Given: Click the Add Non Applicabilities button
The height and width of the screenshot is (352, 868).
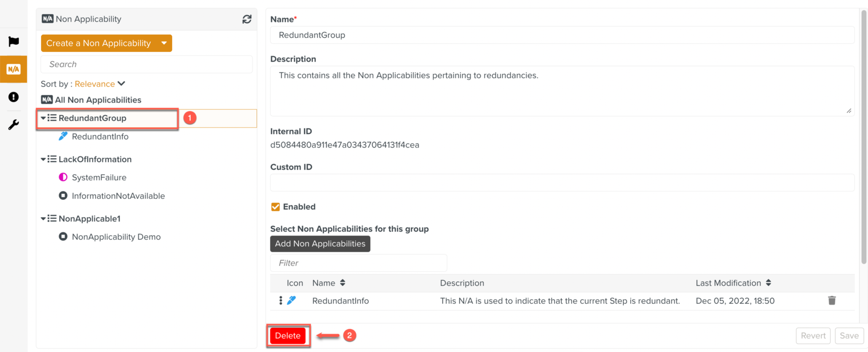Looking at the screenshot, I should (320, 244).
